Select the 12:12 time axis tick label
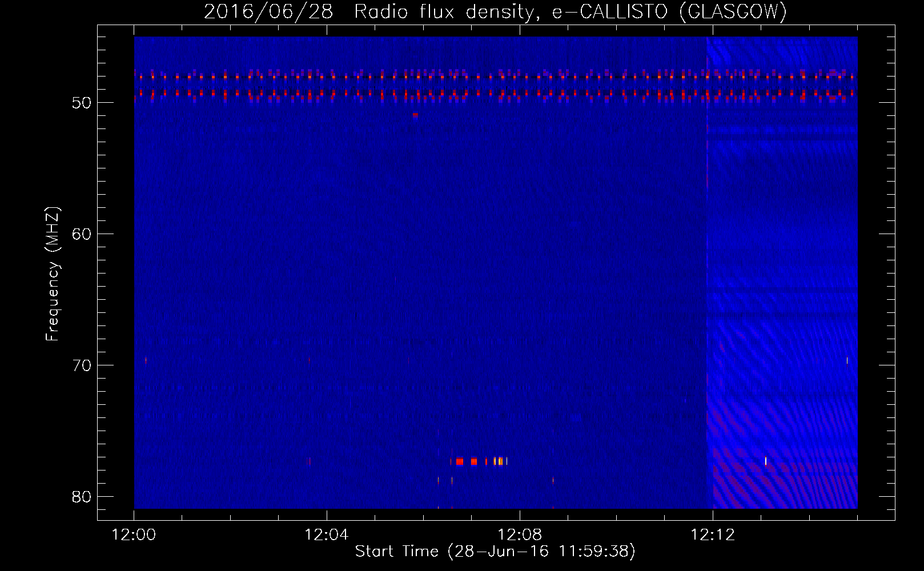 click(713, 535)
